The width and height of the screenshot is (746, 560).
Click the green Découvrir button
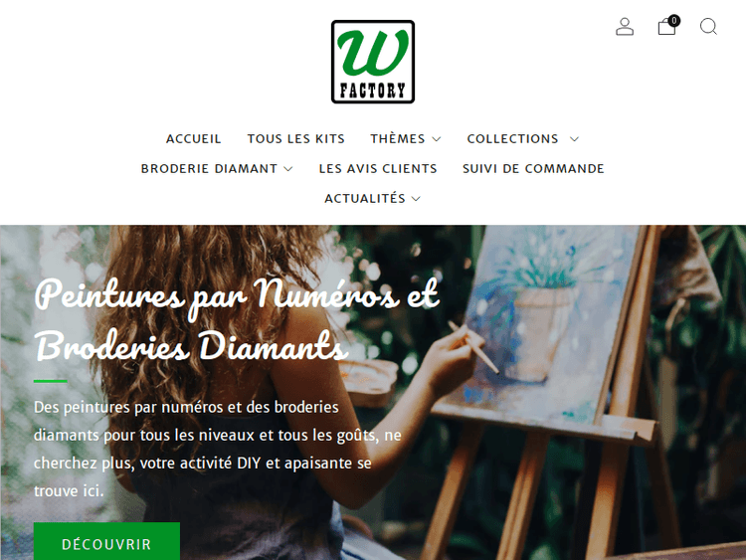(x=106, y=541)
